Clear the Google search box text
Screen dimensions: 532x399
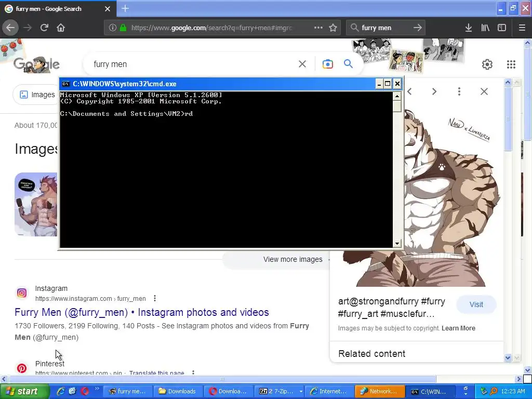(x=302, y=64)
